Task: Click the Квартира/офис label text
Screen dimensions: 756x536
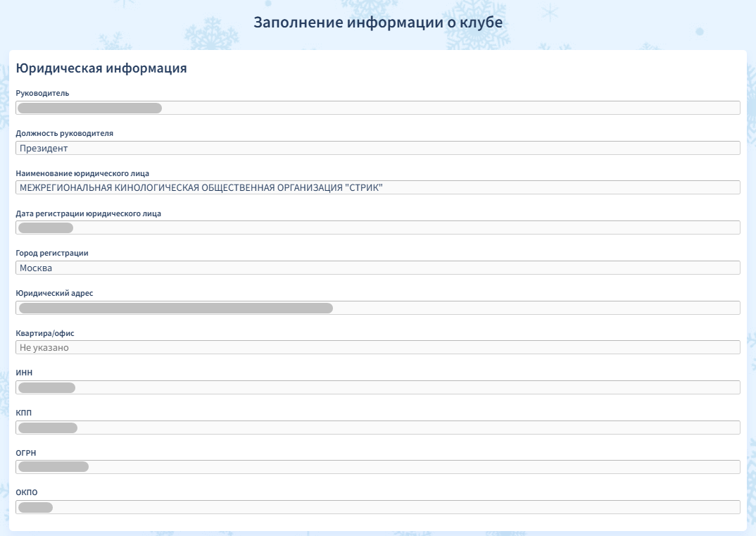Action: point(45,333)
